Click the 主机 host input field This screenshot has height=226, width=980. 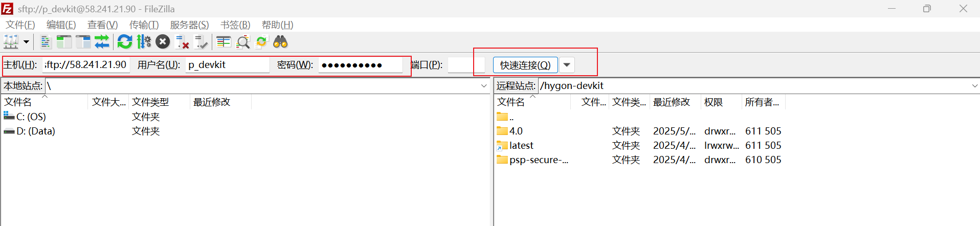[x=86, y=65]
